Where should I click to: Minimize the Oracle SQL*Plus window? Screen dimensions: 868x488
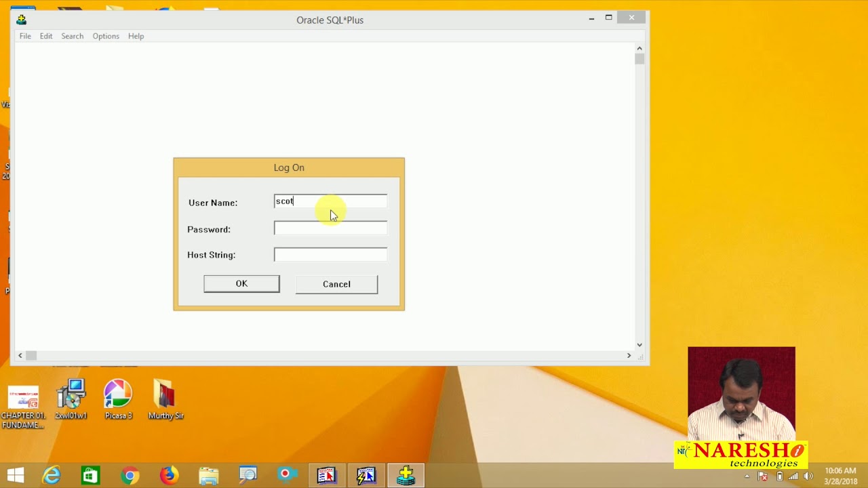(x=591, y=18)
